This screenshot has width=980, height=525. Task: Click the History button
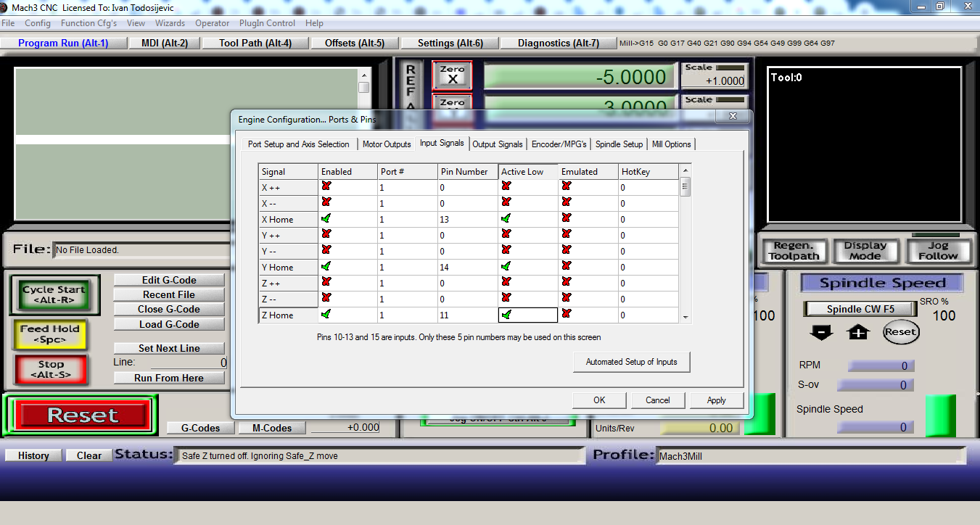(33, 455)
